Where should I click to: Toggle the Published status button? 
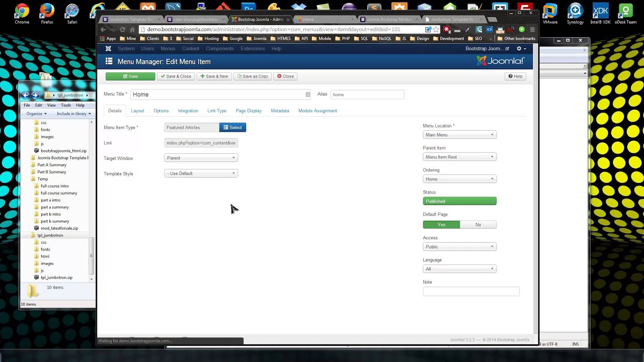459,201
